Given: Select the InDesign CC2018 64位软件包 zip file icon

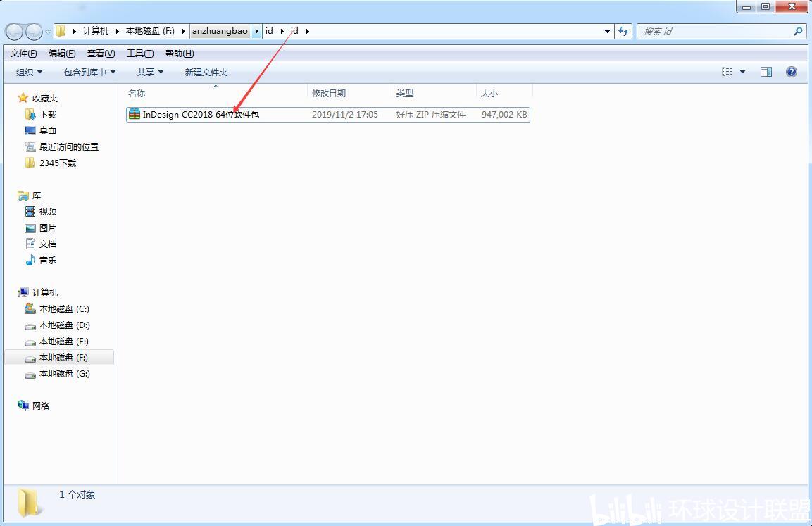Looking at the screenshot, I should tap(135, 114).
